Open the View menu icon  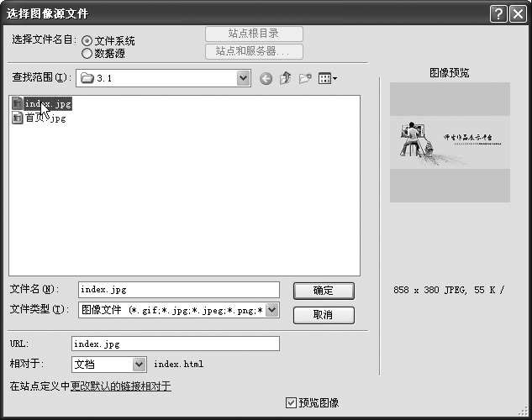pos(328,79)
